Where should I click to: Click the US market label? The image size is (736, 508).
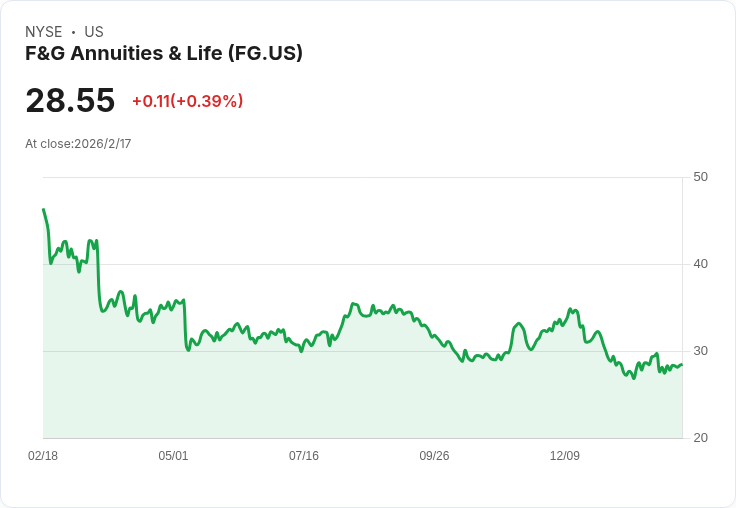tap(94, 32)
